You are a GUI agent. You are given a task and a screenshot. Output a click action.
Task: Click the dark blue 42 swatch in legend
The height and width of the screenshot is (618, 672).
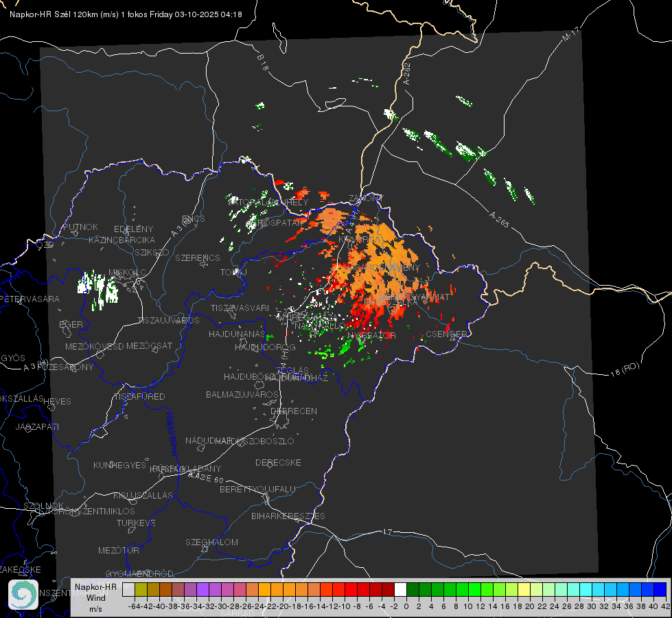pyautogui.click(x=660, y=589)
